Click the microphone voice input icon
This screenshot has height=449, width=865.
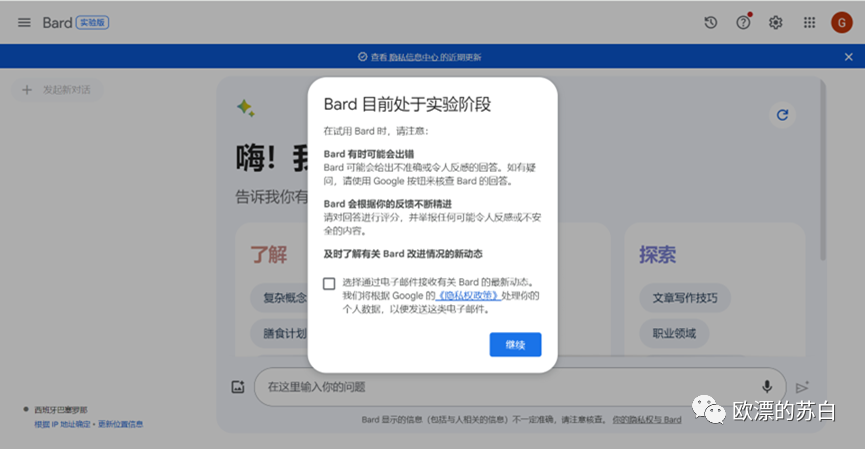(767, 386)
